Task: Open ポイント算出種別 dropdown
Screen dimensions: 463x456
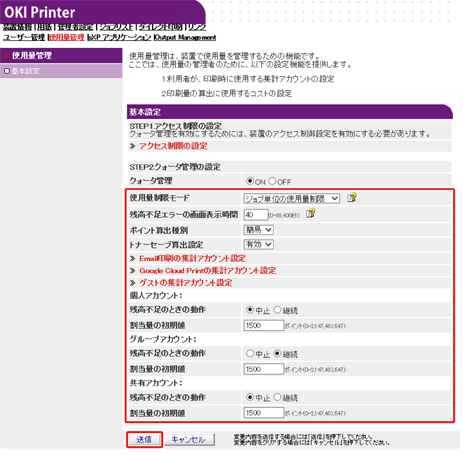Action: (x=259, y=230)
